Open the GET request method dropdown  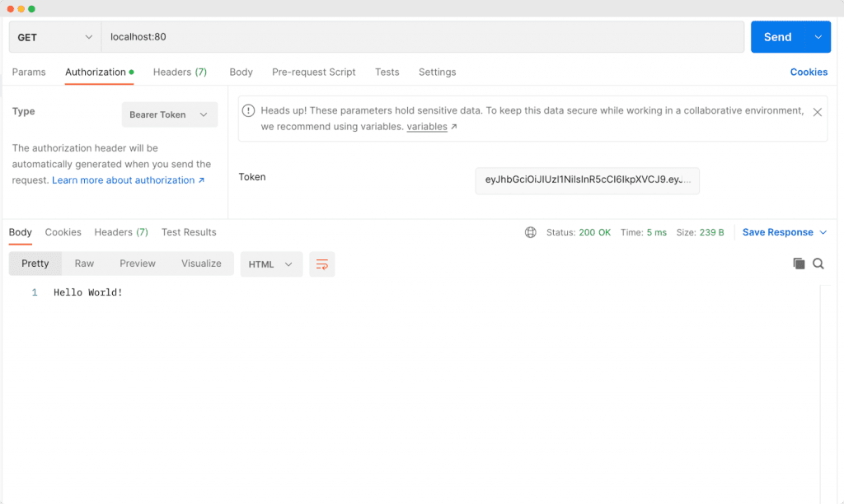pos(54,36)
